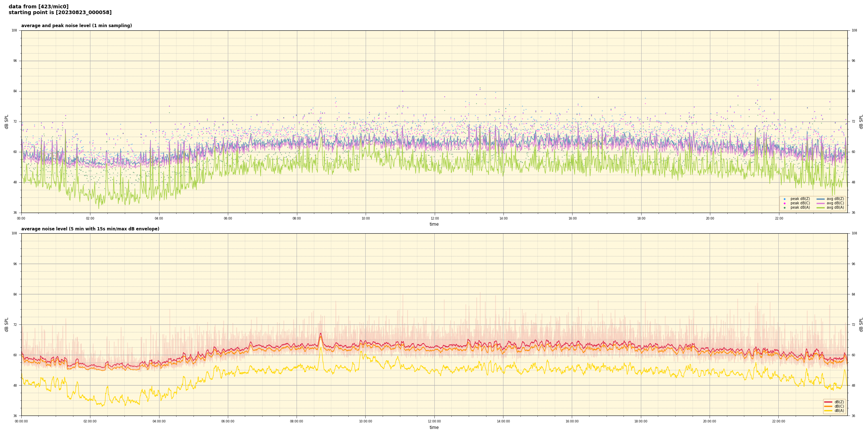Click the starting point 20230823_000058 text

60,12
